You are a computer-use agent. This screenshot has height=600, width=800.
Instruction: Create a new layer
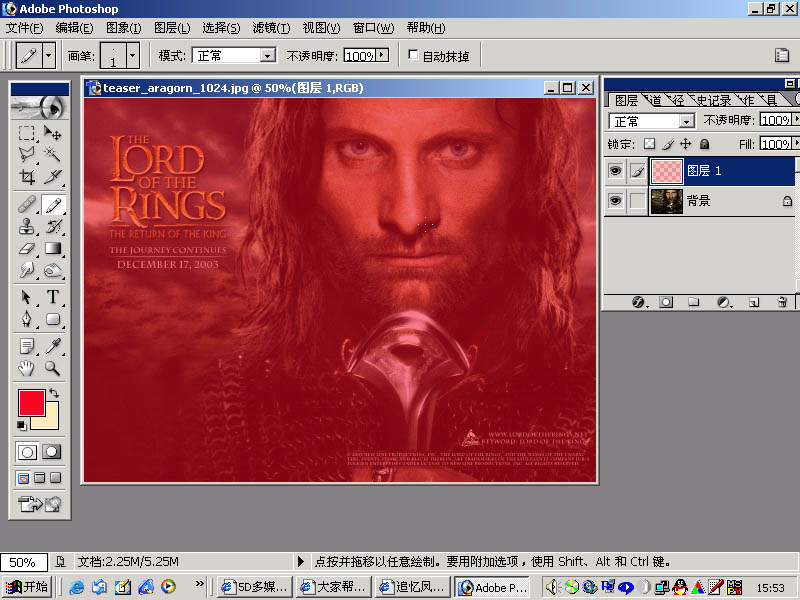click(754, 302)
